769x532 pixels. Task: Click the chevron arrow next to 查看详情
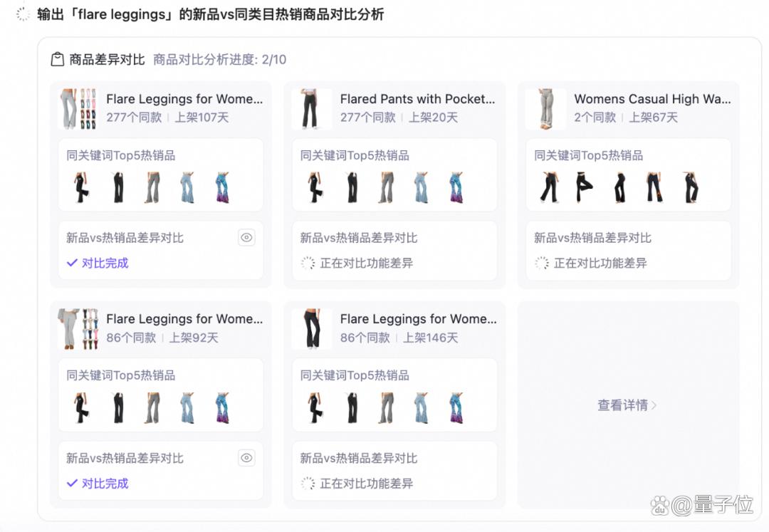tap(654, 405)
